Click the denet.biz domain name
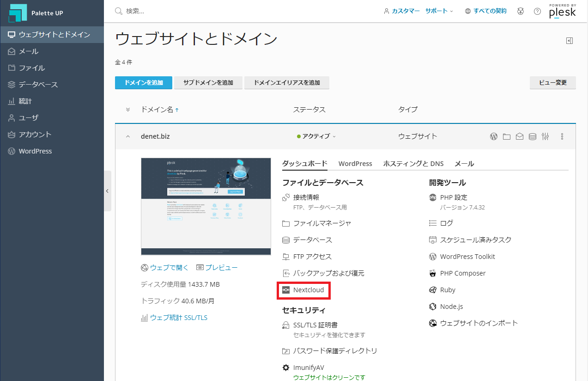 point(155,136)
